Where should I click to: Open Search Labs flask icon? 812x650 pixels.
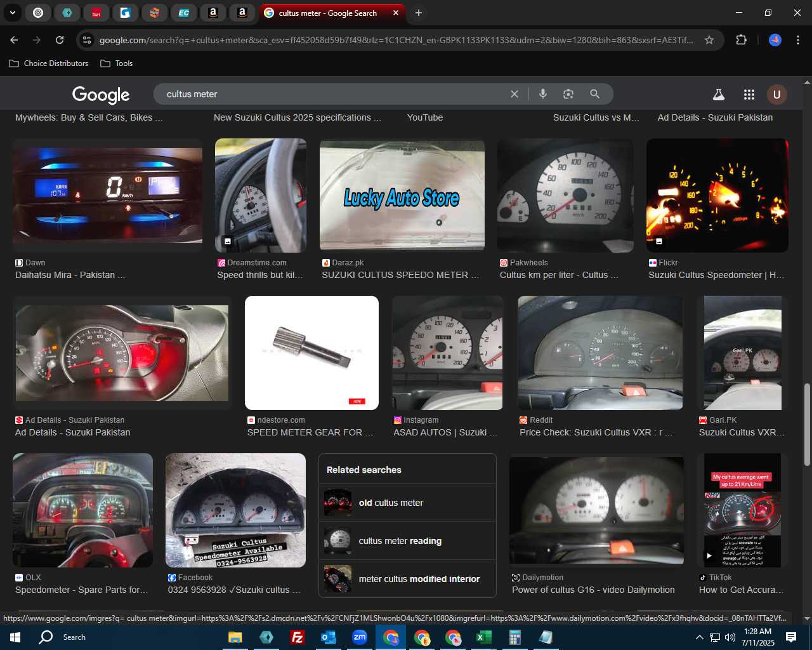719,95
